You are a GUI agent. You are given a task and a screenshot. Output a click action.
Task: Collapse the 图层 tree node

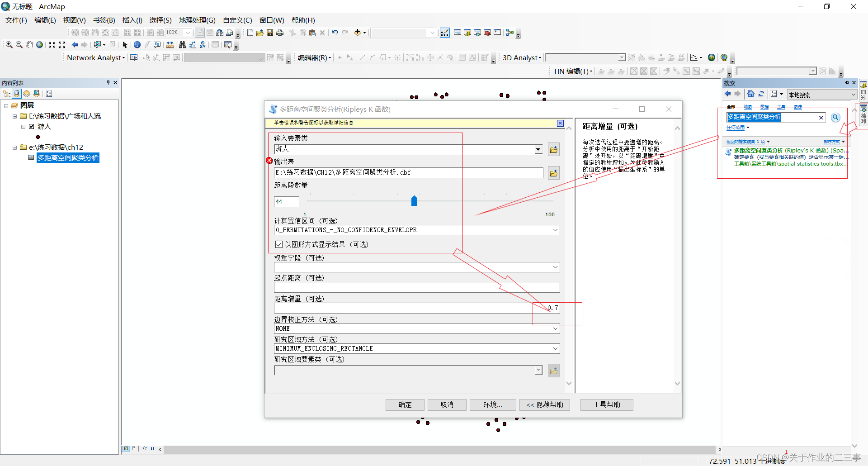[x=6, y=106]
